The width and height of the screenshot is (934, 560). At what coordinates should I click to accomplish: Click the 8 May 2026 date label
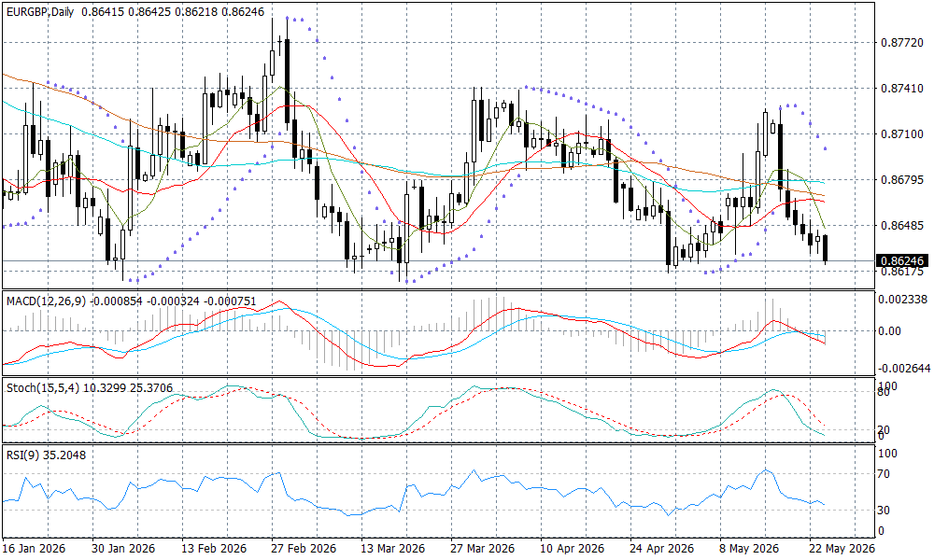[x=750, y=548]
